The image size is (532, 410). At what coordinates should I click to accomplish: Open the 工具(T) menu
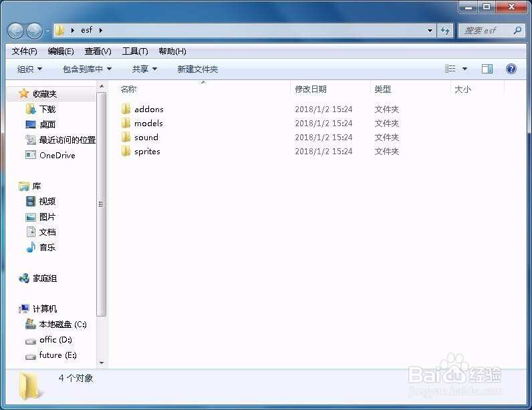click(x=135, y=51)
